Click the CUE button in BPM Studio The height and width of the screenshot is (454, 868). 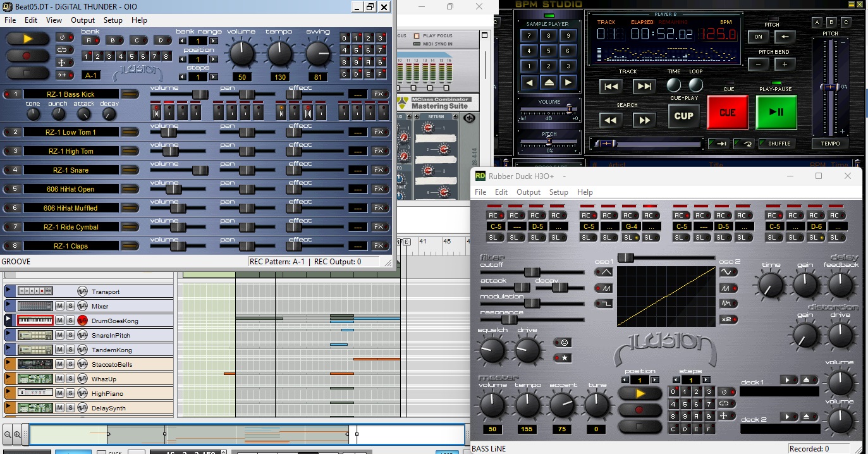(x=727, y=113)
